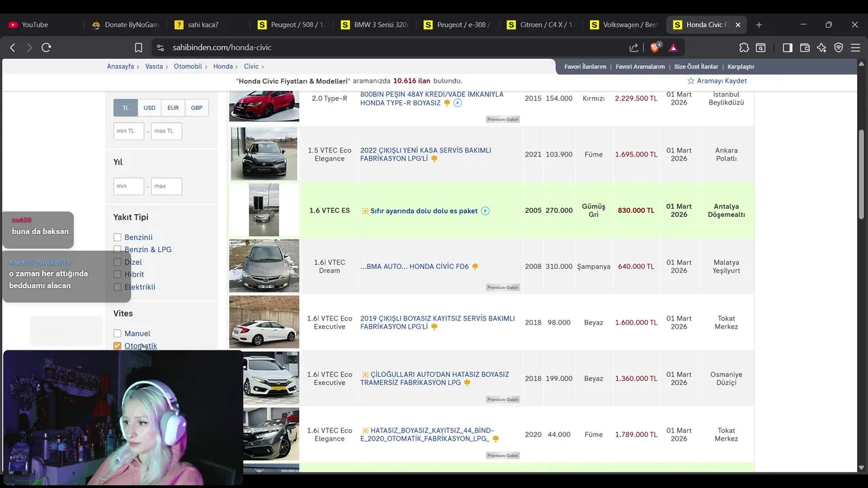Click the Yıl min input field
The image size is (868, 488).
click(x=129, y=186)
